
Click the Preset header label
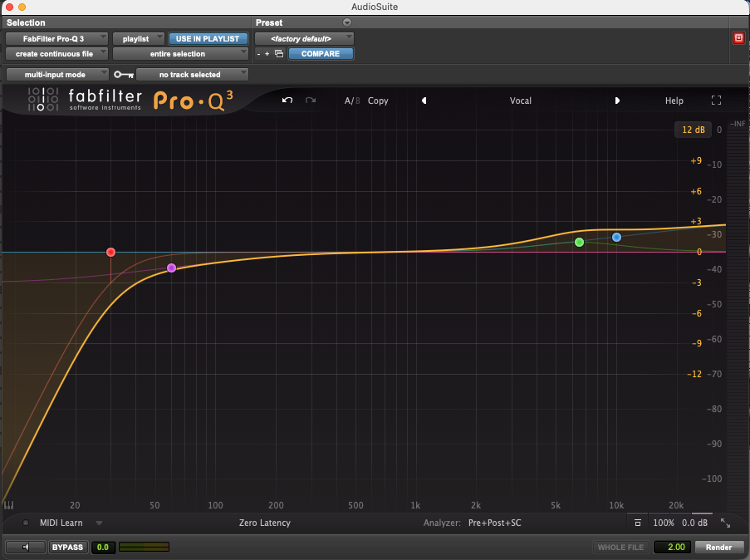click(x=269, y=22)
